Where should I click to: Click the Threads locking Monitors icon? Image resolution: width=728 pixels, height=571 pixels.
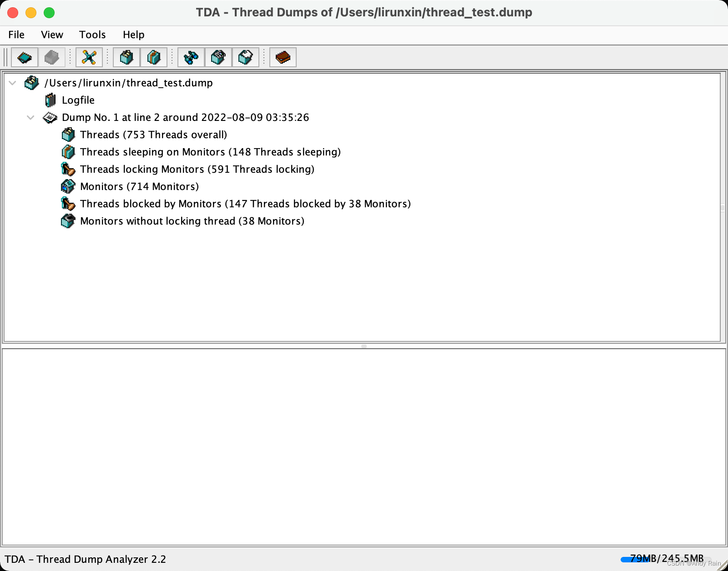pos(68,169)
